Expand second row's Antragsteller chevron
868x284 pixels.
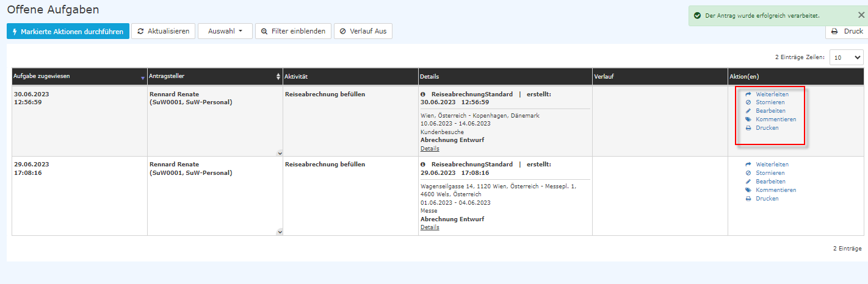point(279,232)
